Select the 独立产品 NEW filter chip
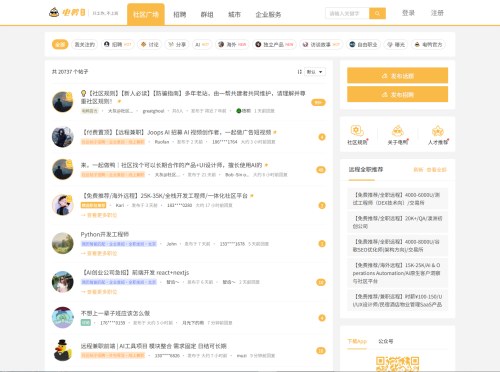 pos(274,44)
